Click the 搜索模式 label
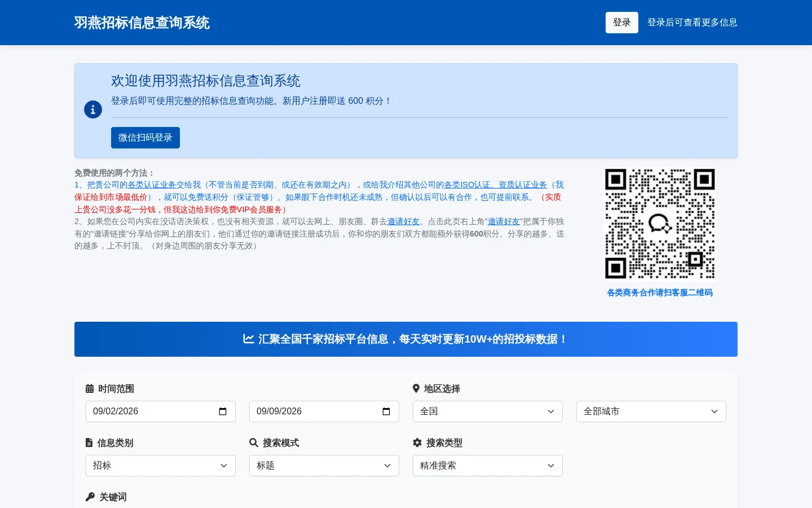Image resolution: width=812 pixels, height=508 pixels. 281,443
